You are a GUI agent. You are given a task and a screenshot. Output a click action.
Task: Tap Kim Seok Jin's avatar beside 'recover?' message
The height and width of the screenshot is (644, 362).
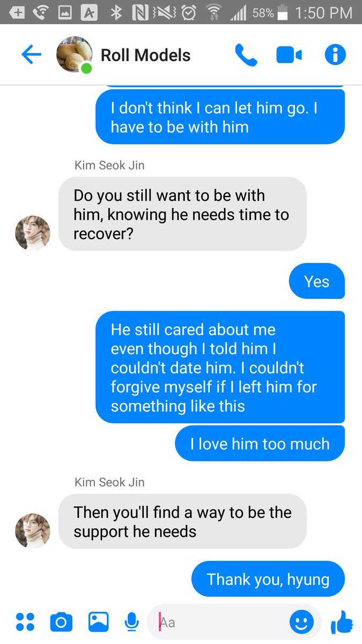32,233
